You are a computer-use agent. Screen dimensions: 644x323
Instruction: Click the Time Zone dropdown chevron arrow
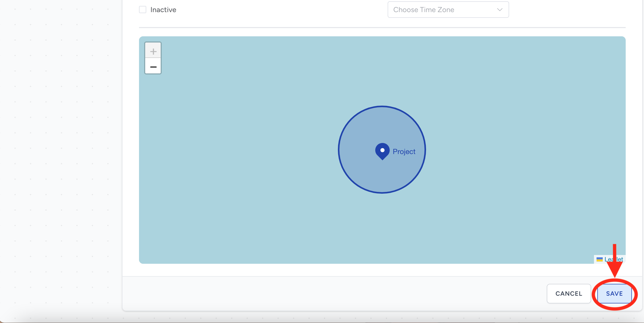point(500,10)
